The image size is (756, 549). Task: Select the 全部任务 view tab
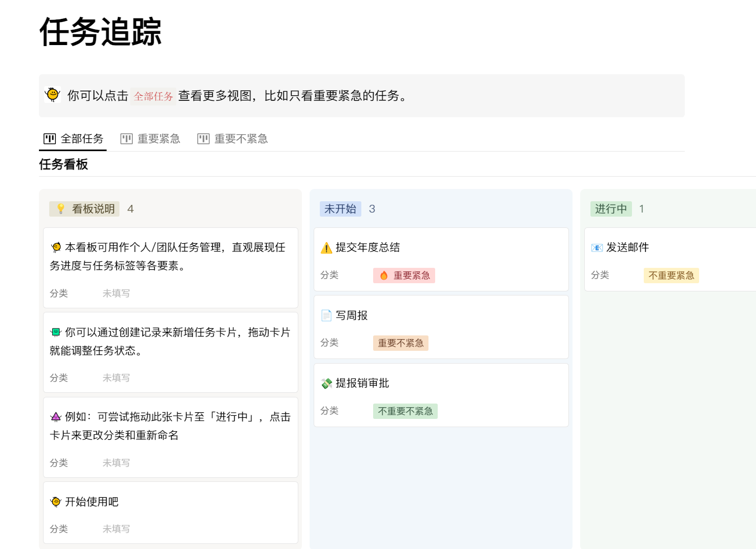[73, 139]
